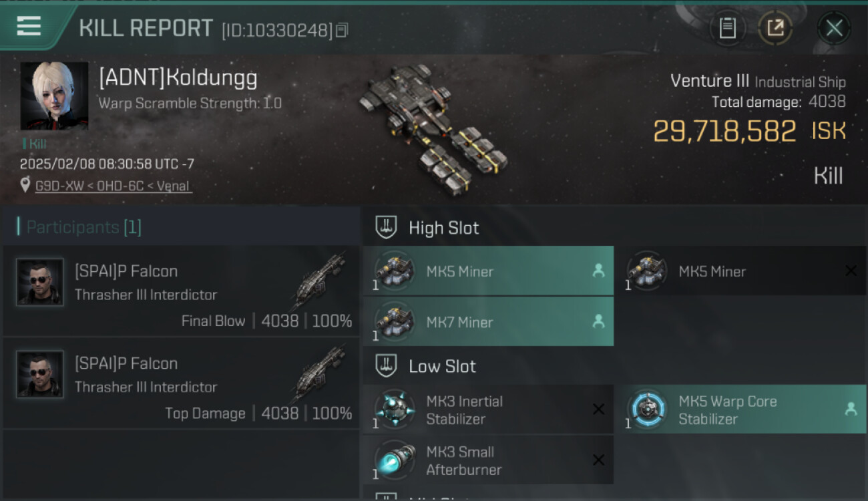The height and width of the screenshot is (501, 868).
Task: Open the clipboard report icon
Action: (727, 28)
